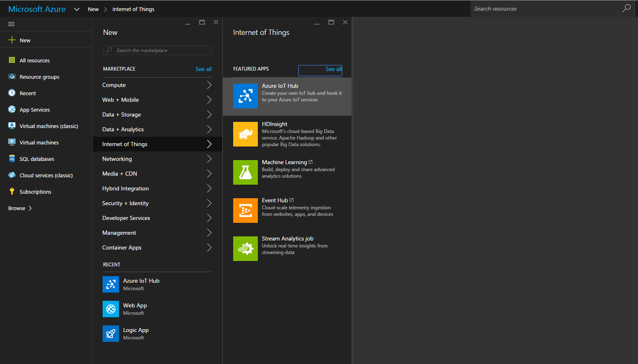Click Cloud services (classic) icon
The height and width of the screenshot is (364, 638).
12,175
